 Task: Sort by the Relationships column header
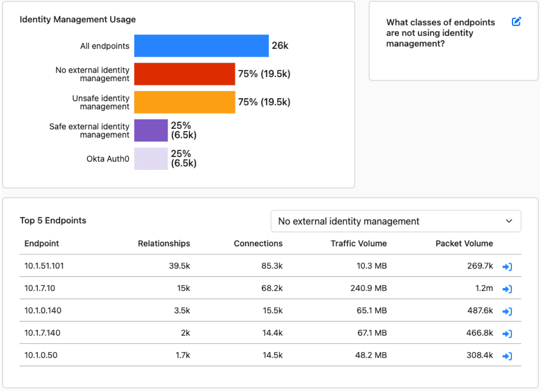pyautogui.click(x=164, y=243)
